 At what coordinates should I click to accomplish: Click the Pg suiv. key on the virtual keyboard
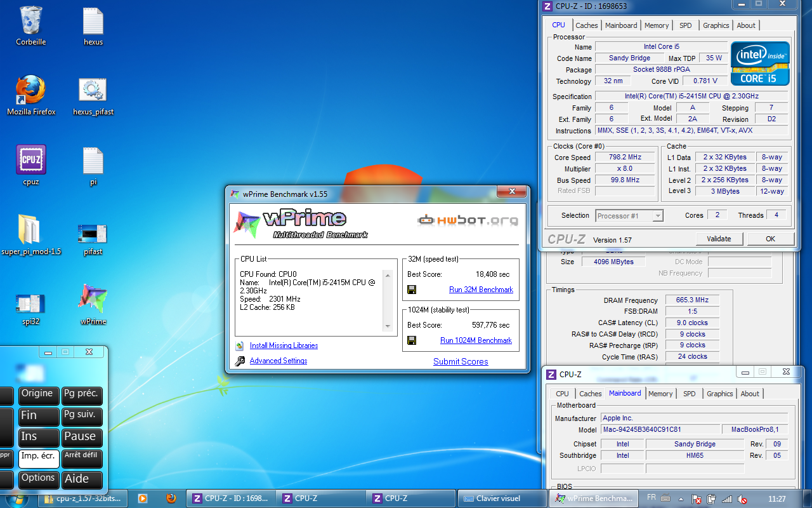tap(82, 417)
